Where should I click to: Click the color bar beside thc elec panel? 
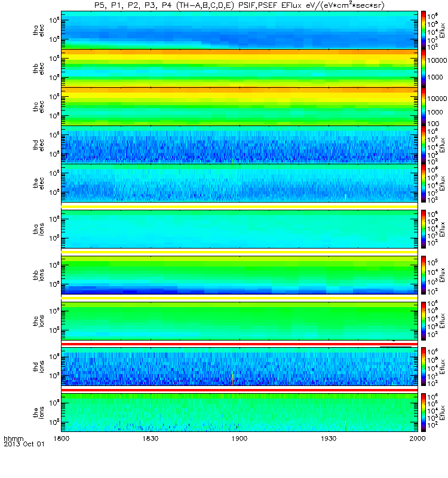[x=424, y=107]
